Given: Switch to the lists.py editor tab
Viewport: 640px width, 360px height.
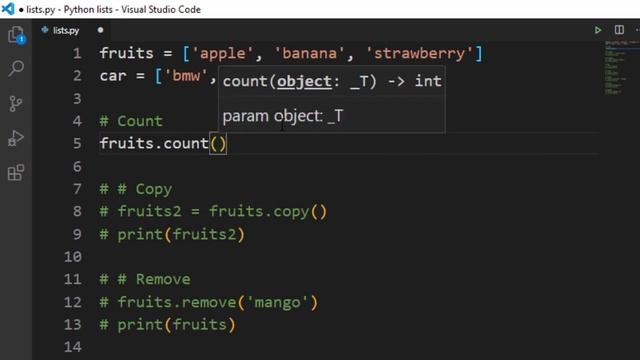Looking at the screenshot, I should coord(71,30).
